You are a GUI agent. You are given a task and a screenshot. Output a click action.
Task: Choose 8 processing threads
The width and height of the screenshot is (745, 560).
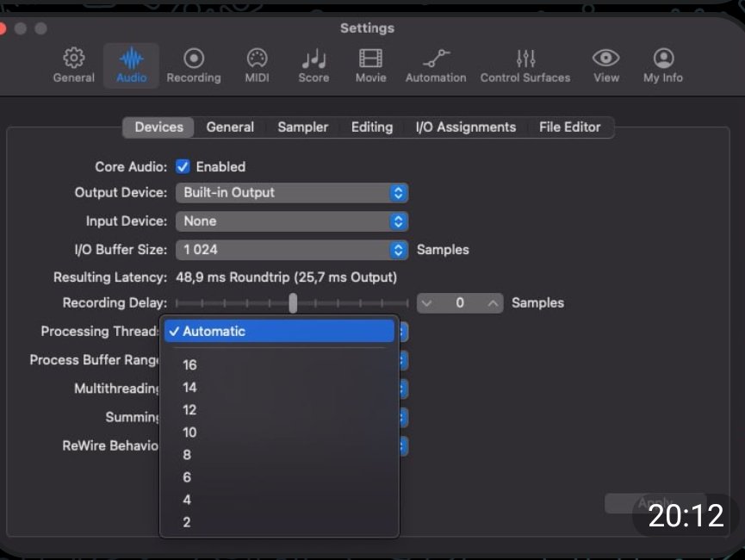279,455
